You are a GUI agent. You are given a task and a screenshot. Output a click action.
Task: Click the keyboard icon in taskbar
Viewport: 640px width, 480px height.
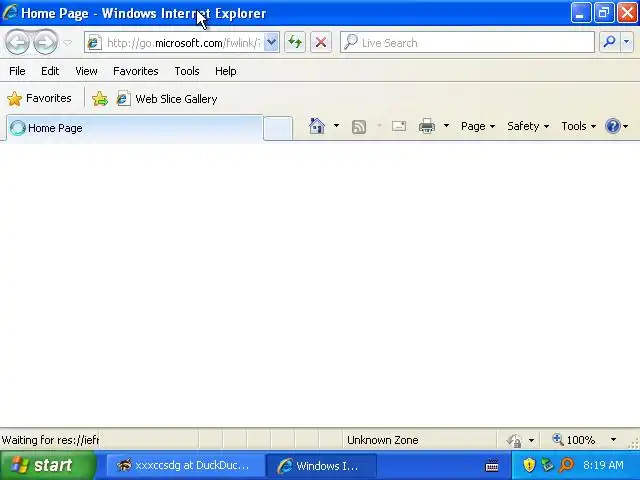click(x=492, y=465)
